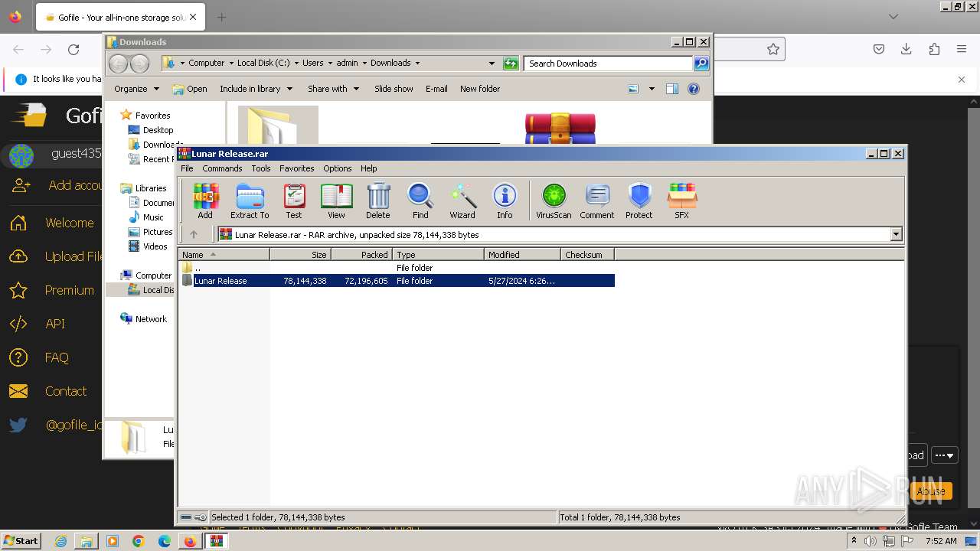Viewport: 980px width, 551px height.
Task: Click Organize dropdown in Downloads window
Action: [x=136, y=89]
